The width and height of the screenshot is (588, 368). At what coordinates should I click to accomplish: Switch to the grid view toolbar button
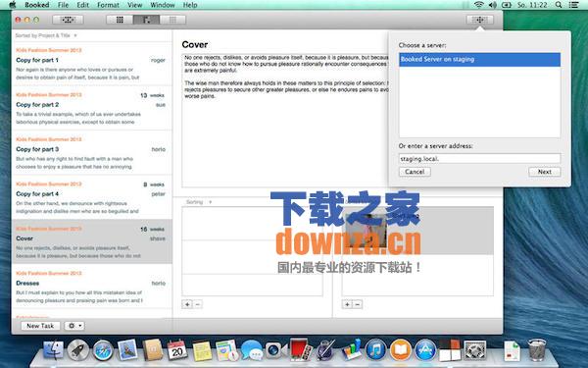coord(120,20)
